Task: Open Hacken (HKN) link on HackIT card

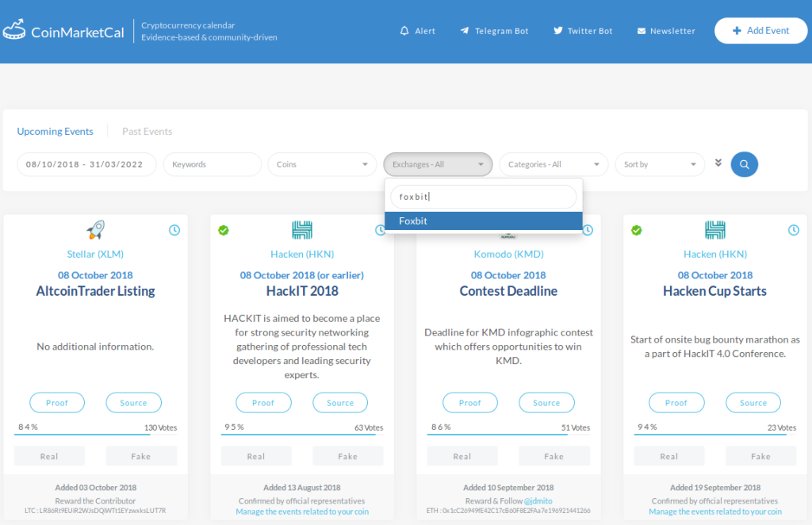Action: [302, 255]
